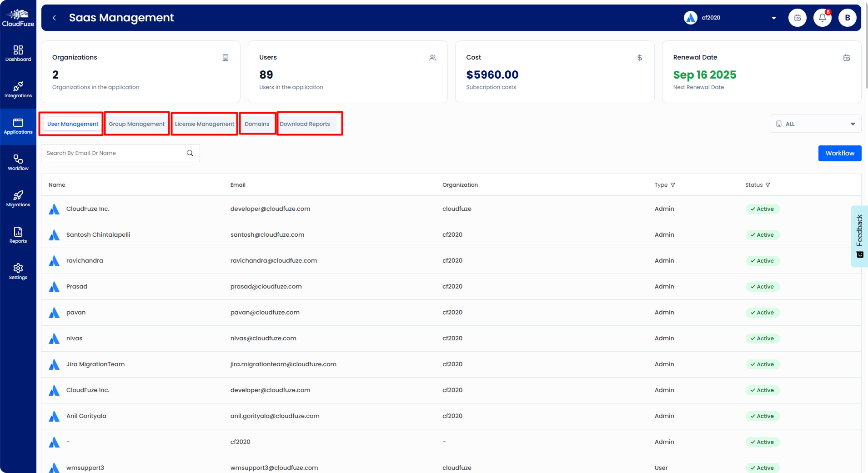The height and width of the screenshot is (473, 868).
Task: Click the search magnifier icon
Action: click(190, 153)
